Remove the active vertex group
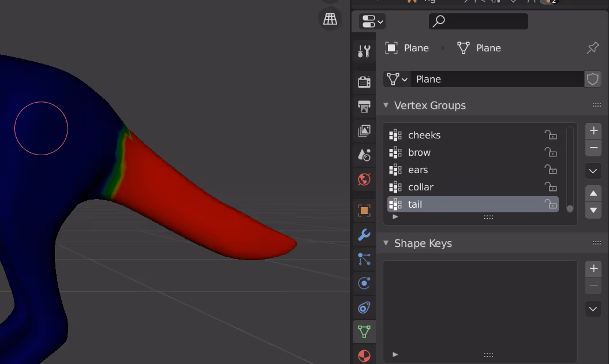The height and width of the screenshot is (364, 609). click(x=593, y=148)
